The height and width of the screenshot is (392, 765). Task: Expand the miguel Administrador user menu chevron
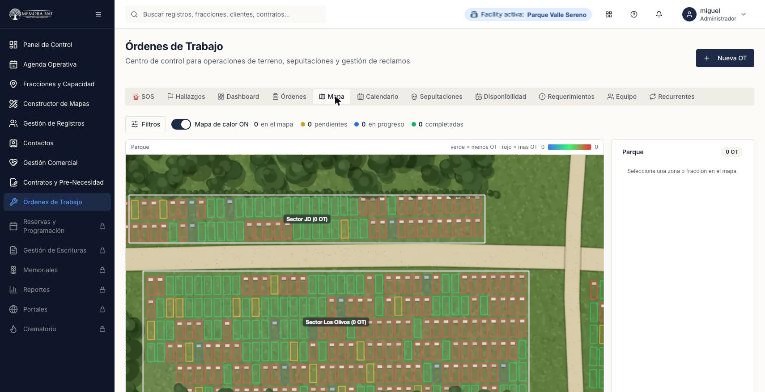pyautogui.click(x=744, y=15)
